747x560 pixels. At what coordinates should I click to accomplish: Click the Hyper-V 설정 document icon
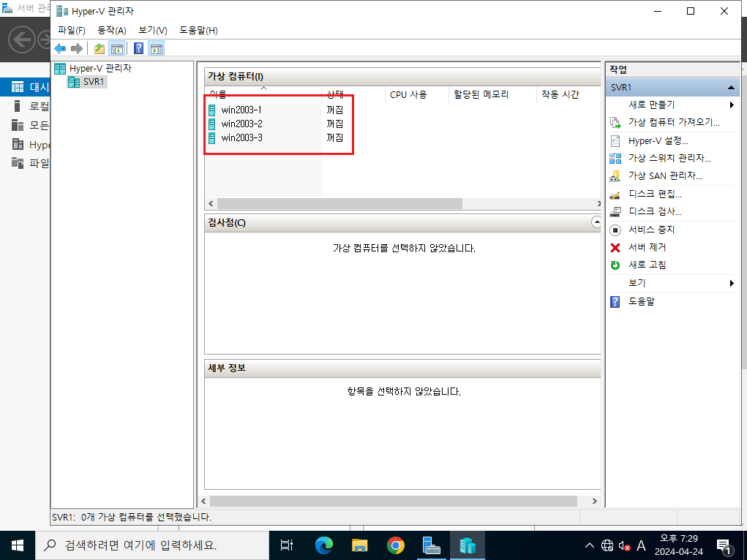point(615,141)
